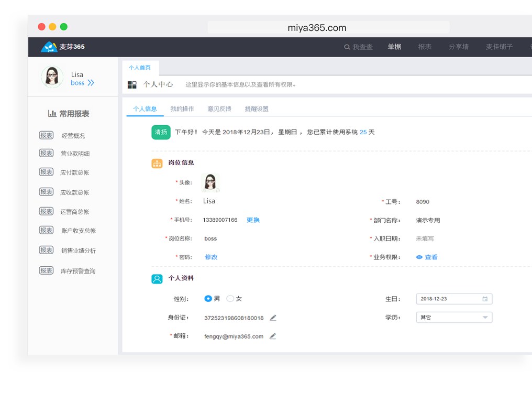This screenshot has width=532, height=402.
Task: Click 修改 to change the password
Action: coord(211,257)
